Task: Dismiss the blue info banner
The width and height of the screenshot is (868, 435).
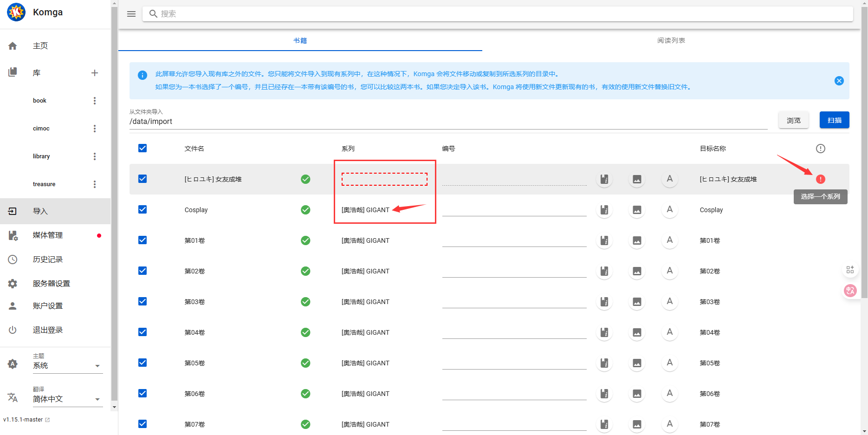Action: tap(839, 81)
